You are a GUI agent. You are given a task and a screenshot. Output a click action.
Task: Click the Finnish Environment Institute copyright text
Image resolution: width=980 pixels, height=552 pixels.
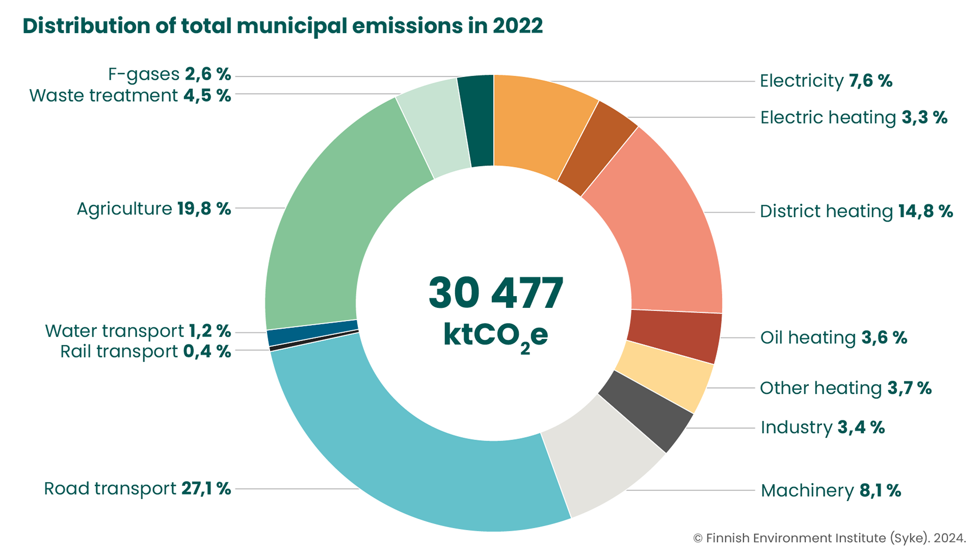[x=829, y=538]
